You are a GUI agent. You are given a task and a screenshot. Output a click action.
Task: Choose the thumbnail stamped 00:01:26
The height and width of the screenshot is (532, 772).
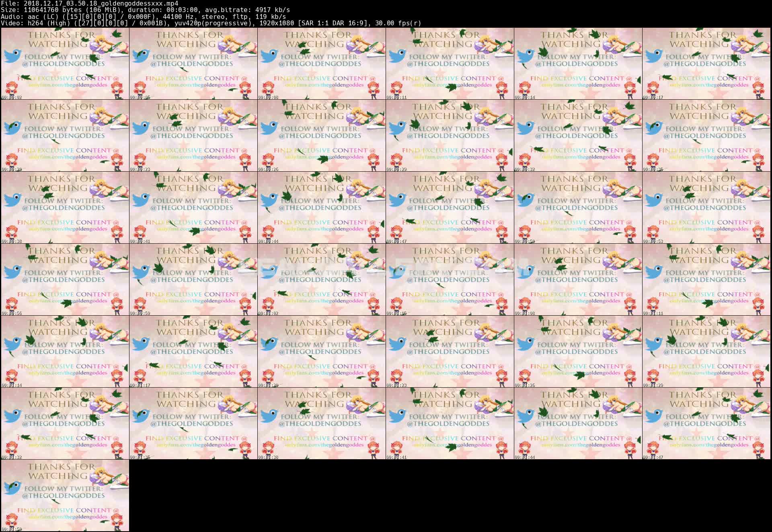578,351
